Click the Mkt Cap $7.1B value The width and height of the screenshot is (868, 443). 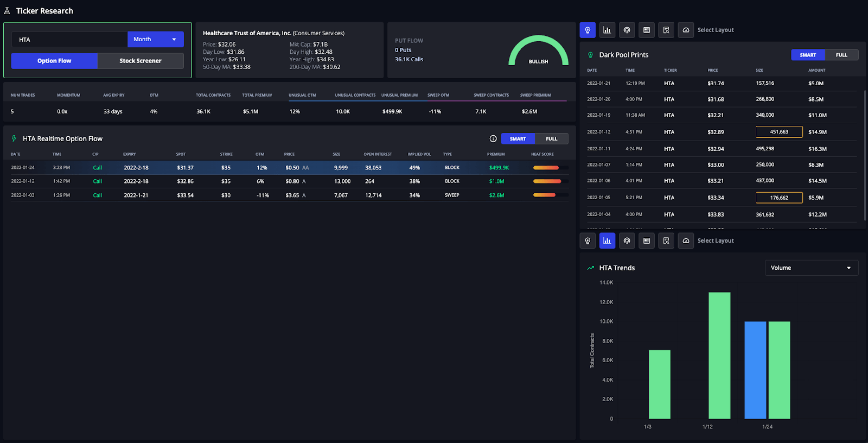coord(320,45)
